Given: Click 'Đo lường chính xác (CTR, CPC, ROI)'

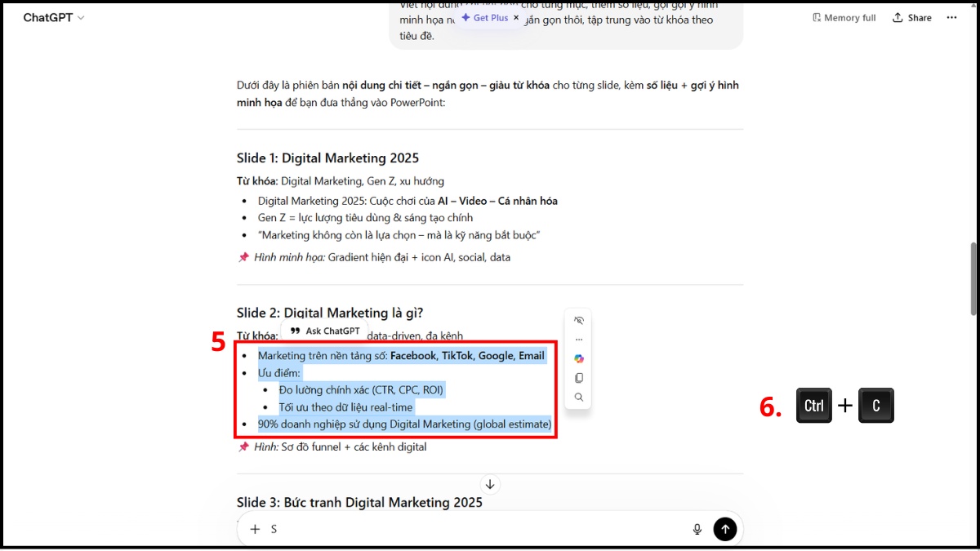Looking at the screenshot, I should [x=361, y=390].
